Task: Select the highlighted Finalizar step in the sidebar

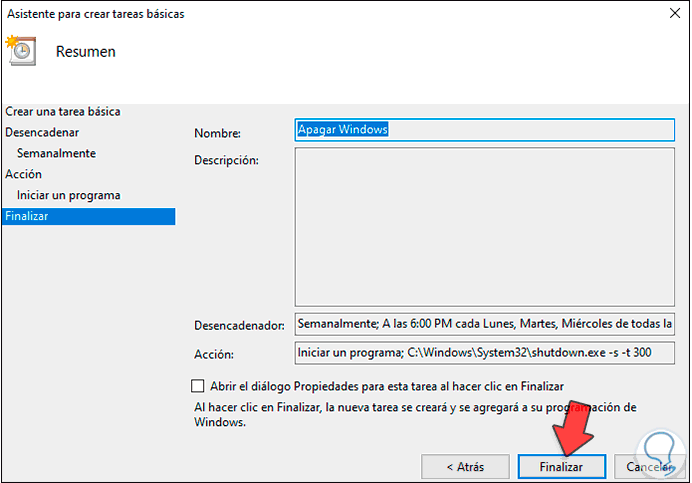Action: [27, 216]
